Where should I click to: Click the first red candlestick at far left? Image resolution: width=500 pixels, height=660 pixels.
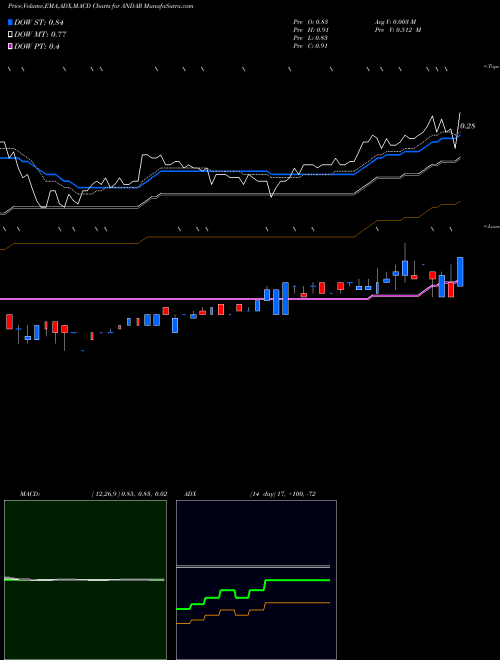coord(9,322)
